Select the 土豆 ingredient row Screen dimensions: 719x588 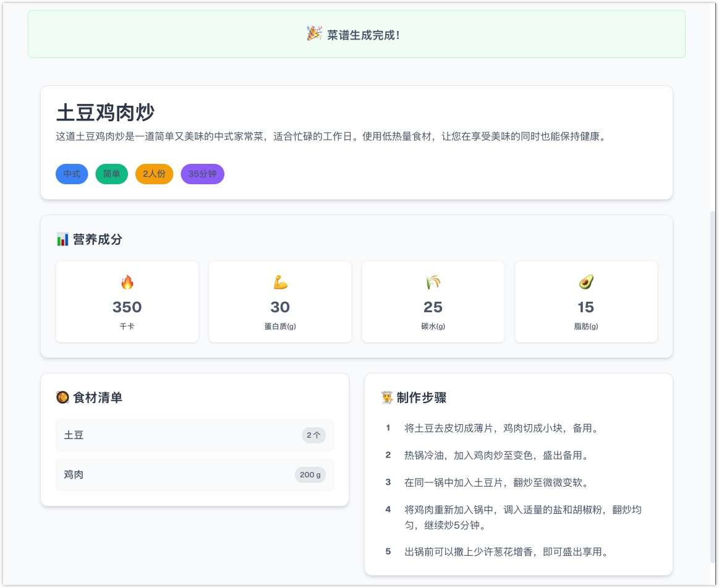[194, 435]
